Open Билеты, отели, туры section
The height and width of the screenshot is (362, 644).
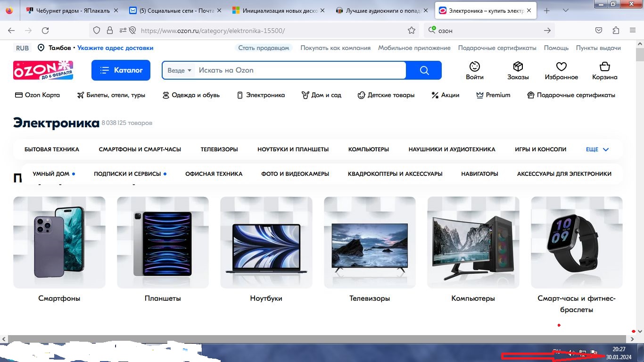[x=111, y=95]
